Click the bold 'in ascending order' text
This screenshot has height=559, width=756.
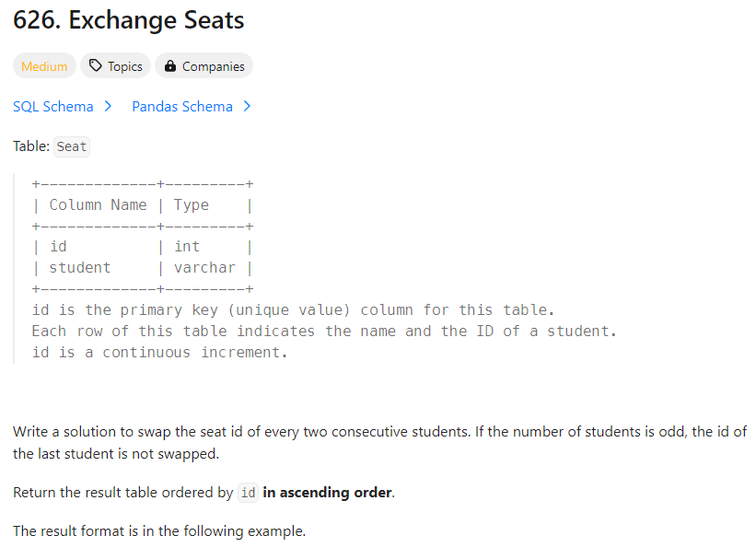point(328,493)
